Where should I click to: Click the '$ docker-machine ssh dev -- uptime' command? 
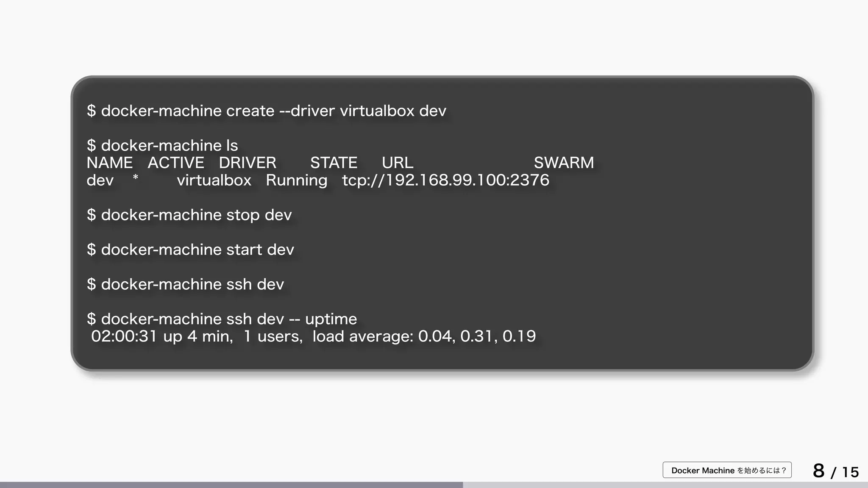click(x=222, y=319)
